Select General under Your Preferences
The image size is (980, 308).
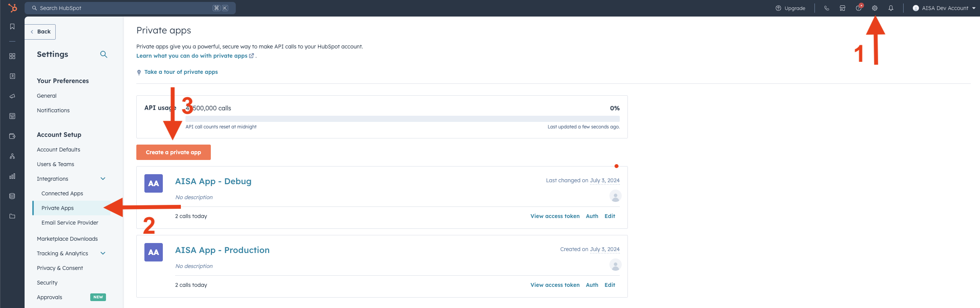pyautogui.click(x=46, y=96)
